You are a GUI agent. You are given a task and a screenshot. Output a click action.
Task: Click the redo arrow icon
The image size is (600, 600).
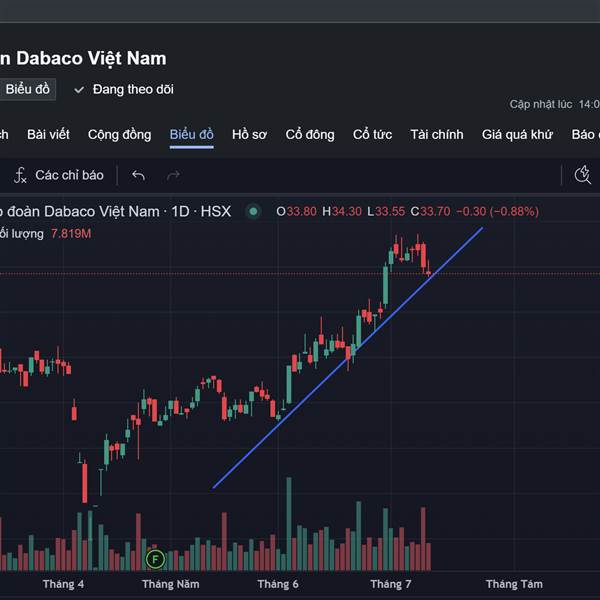pos(173,175)
